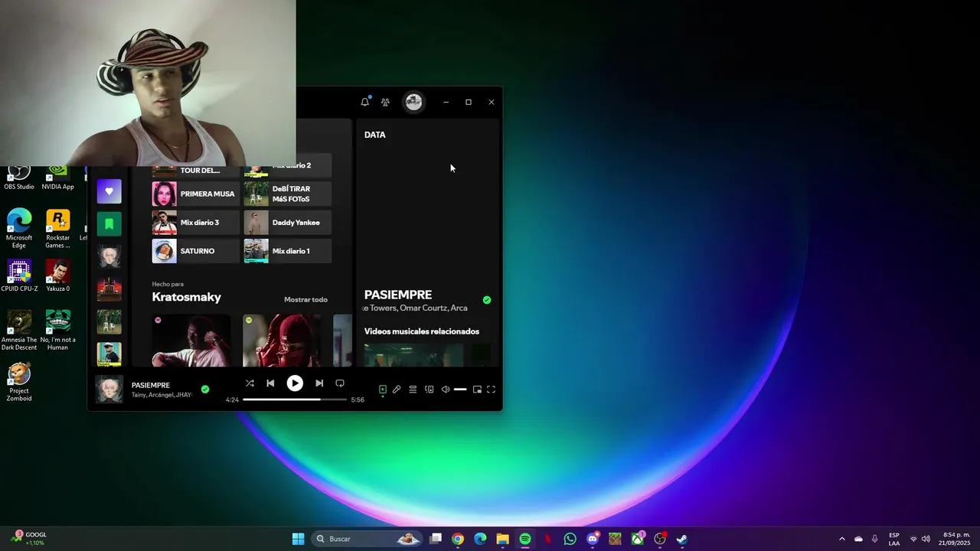Click PASIEMPRE title in bottom player bar
This screenshot has width=980, height=551.
tap(151, 385)
